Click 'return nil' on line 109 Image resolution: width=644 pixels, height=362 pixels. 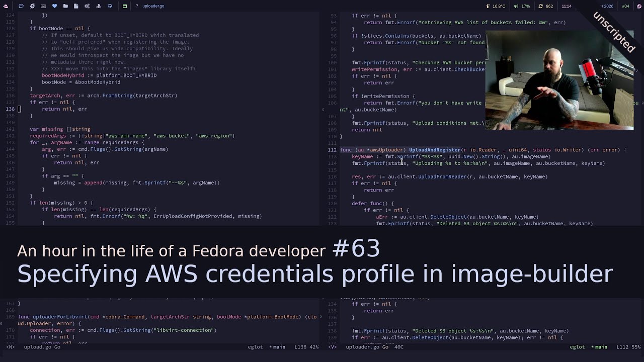tap(367, 130)
